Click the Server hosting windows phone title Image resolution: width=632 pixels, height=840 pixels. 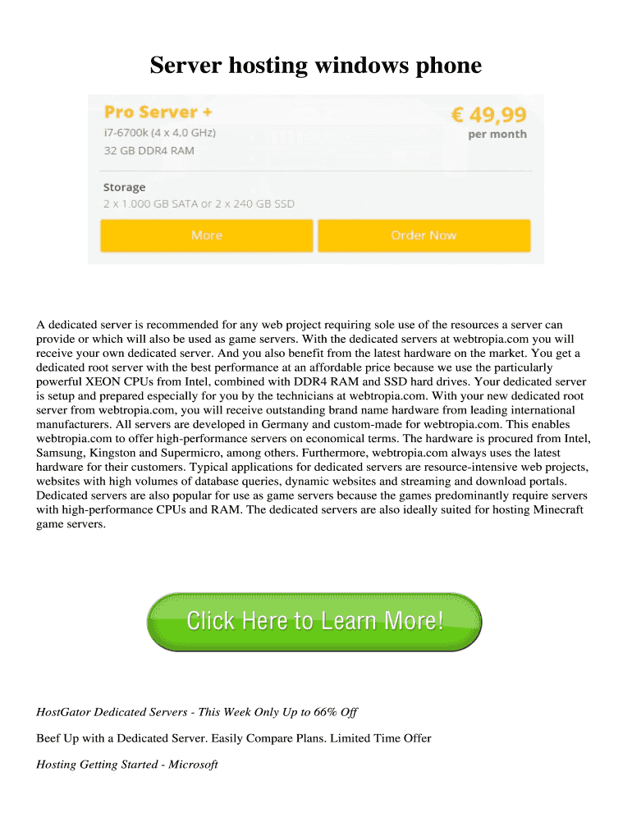pyautogui.click(x=315, y=66)
